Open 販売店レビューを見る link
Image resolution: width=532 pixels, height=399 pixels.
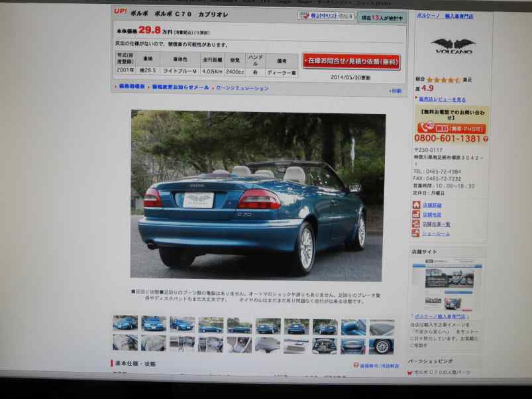442,99
